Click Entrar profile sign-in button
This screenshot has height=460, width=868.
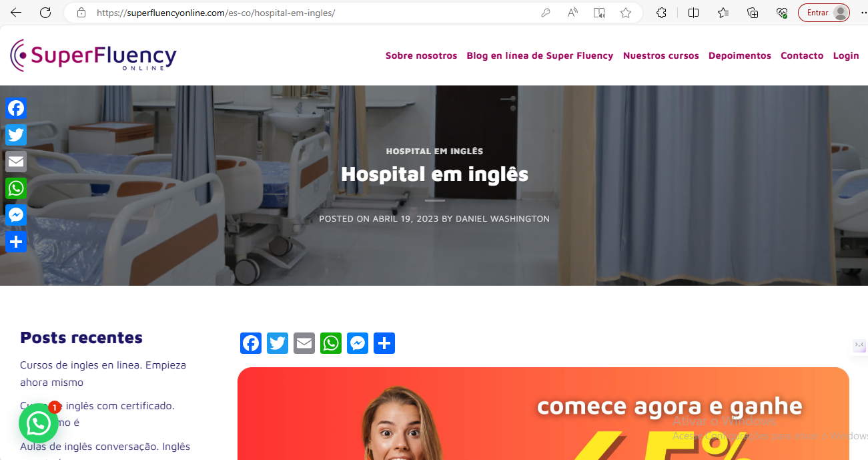pos(824,13)
